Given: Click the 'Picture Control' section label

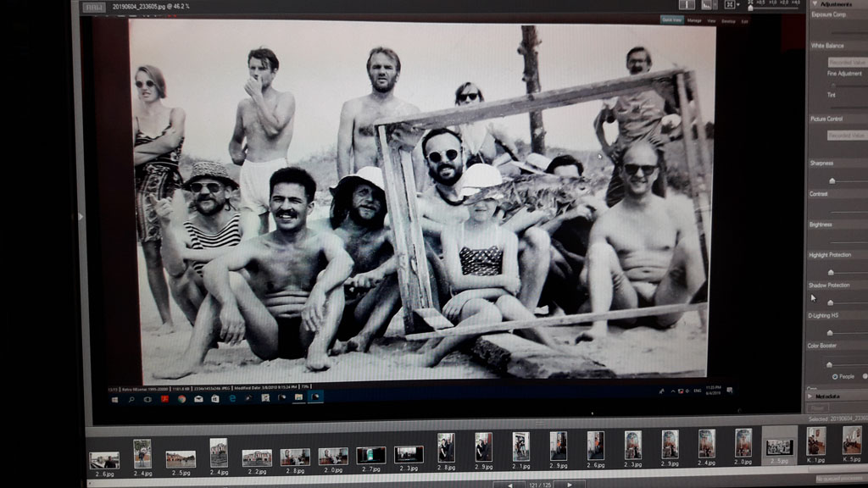Looking at the screenshot, I should (826, 119).
